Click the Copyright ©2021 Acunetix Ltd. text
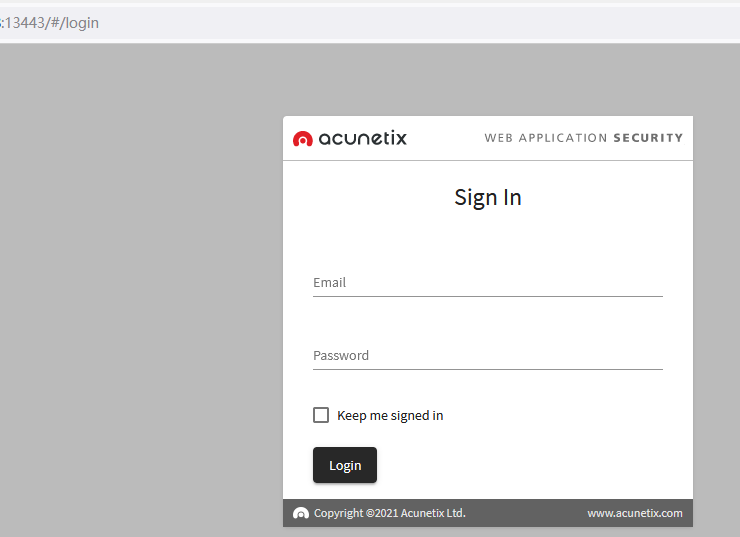The height and width of the screenshot is (537, 740). pyautogui.click(x=390, y=513)
